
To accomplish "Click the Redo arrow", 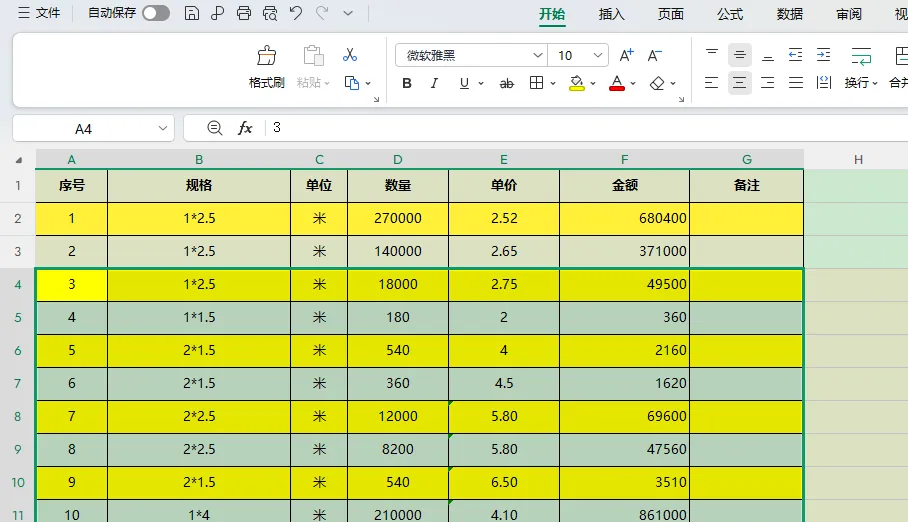I will tap(322, 13).
